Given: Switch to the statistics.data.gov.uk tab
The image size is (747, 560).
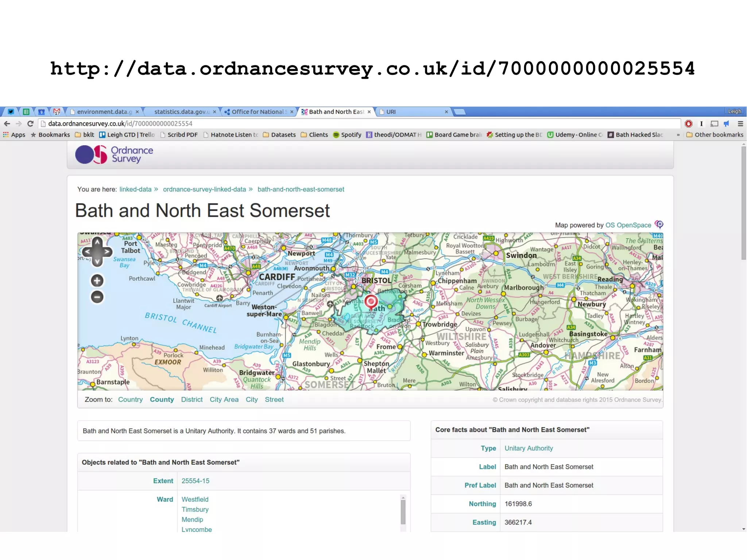Looking at the screenshot, I should (x=181, y=112).
